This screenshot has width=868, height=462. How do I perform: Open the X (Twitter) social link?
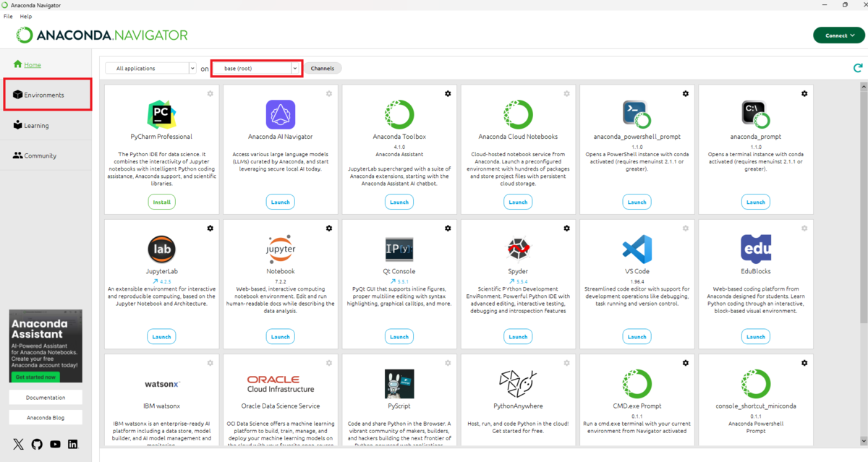(19, 444)
